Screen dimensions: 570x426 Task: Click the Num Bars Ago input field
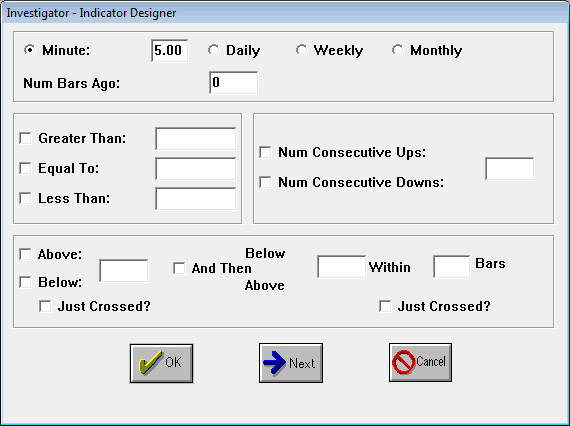coord(234,83)
